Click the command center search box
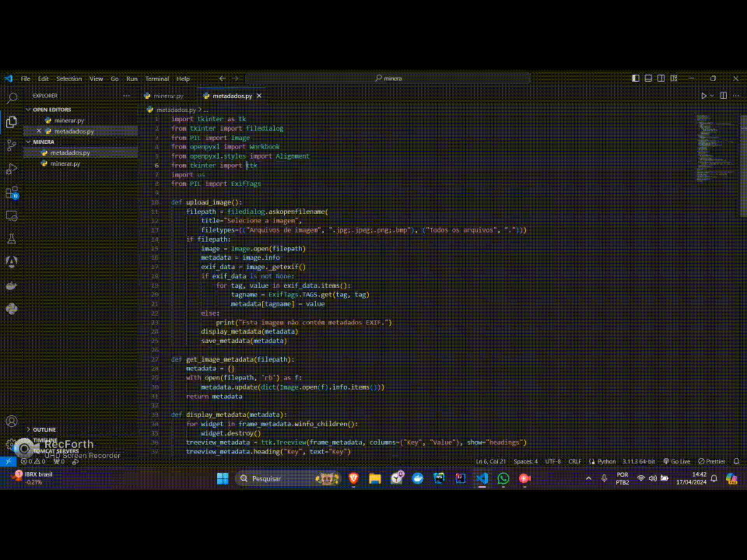This screenshot has height=560, width=747. tap(388, 78)
